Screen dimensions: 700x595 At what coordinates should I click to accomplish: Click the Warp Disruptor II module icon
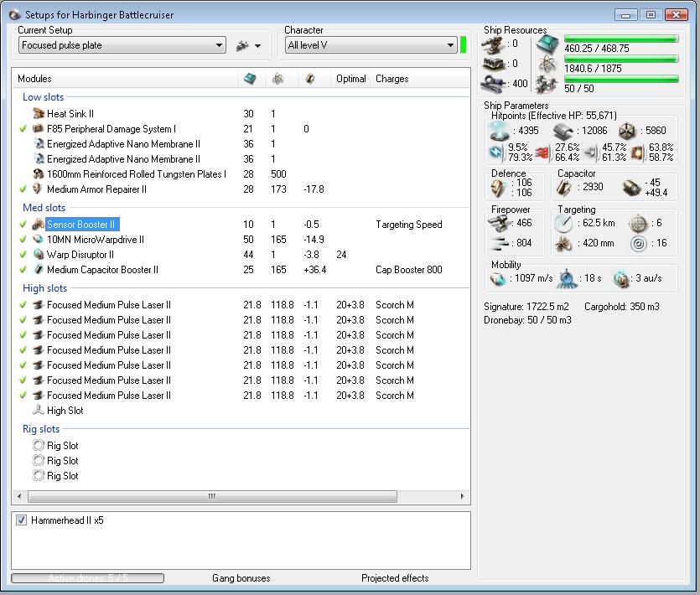click(x=38, y=255)
